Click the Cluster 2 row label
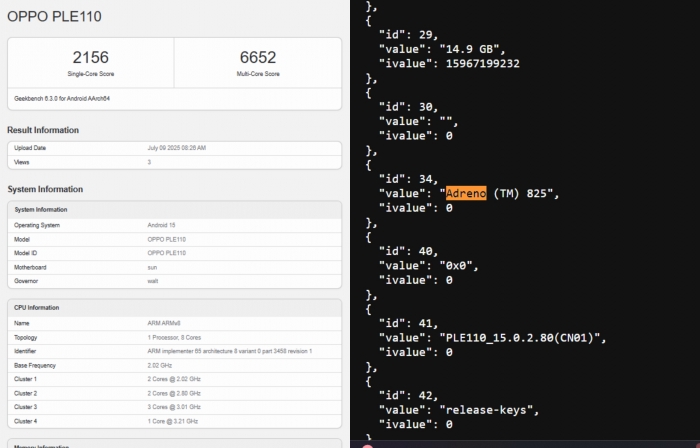 [x=25, y=394]
